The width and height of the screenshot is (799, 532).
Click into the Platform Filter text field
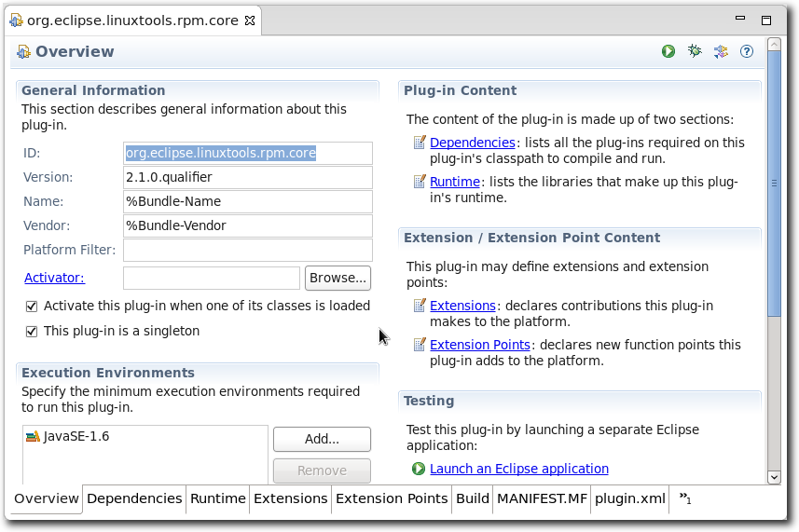click(x=247, y=250)
